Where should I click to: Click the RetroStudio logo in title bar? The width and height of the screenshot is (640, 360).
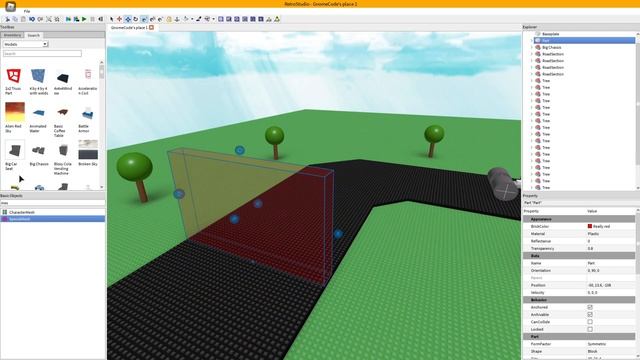[x=10, y=6]
